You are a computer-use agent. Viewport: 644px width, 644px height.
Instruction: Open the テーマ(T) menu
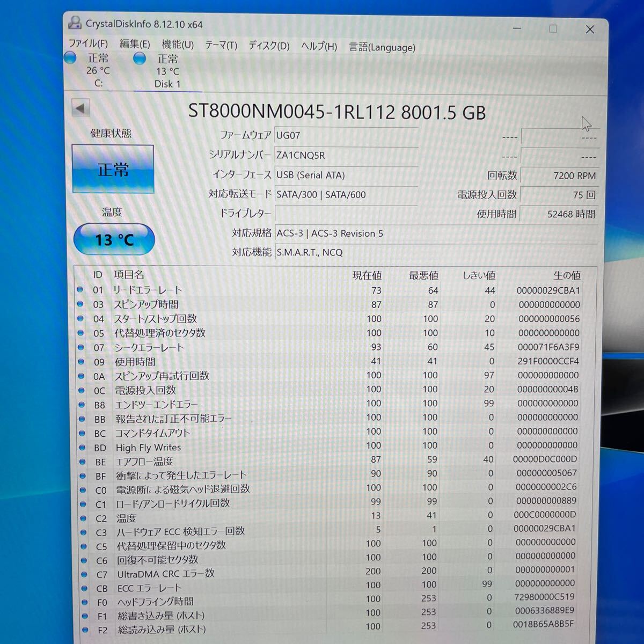coord(221,45)
